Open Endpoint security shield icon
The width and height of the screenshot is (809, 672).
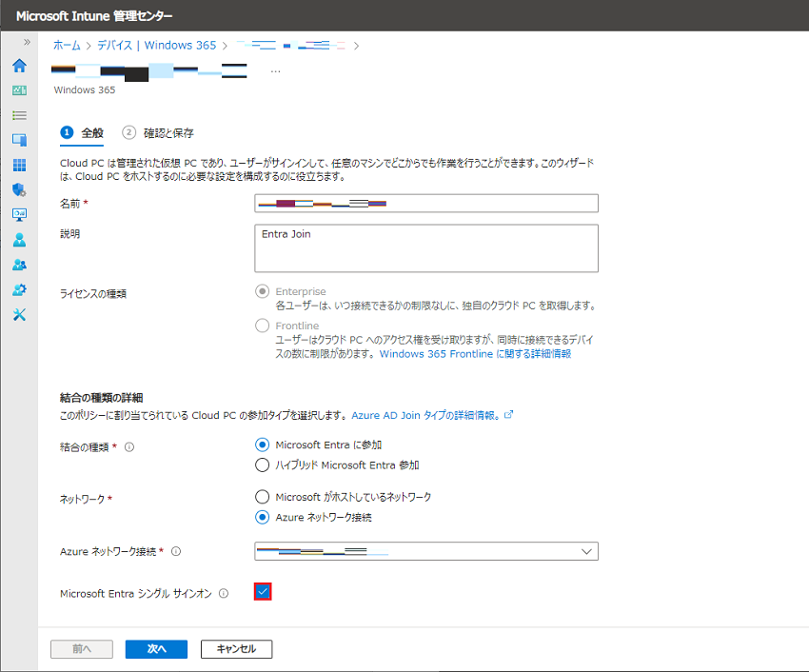(19, 189)
